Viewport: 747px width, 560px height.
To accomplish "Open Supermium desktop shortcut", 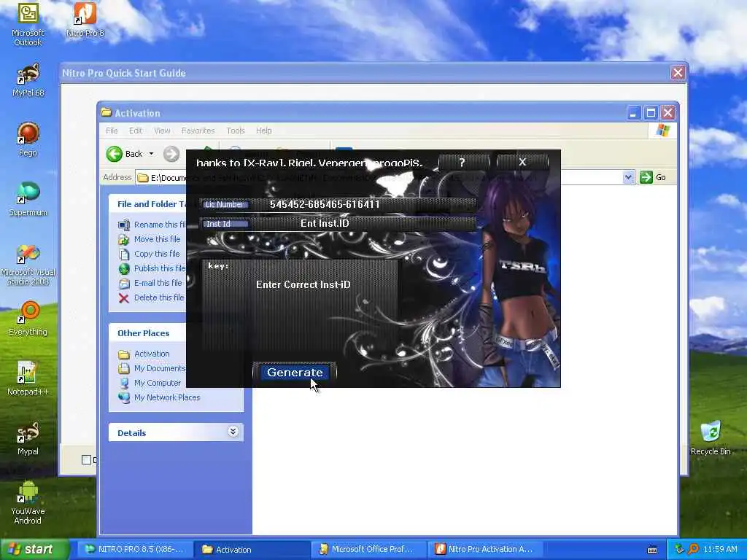I will coord(28,199).
